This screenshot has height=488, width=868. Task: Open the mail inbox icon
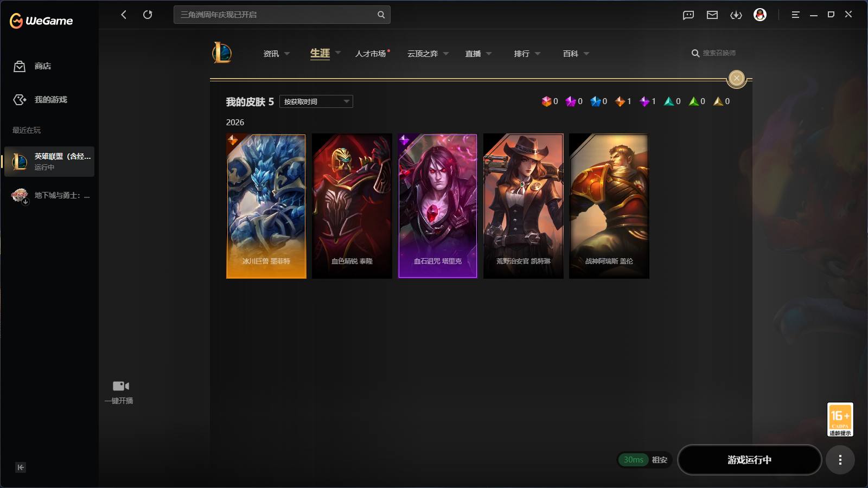pos(712,15)
